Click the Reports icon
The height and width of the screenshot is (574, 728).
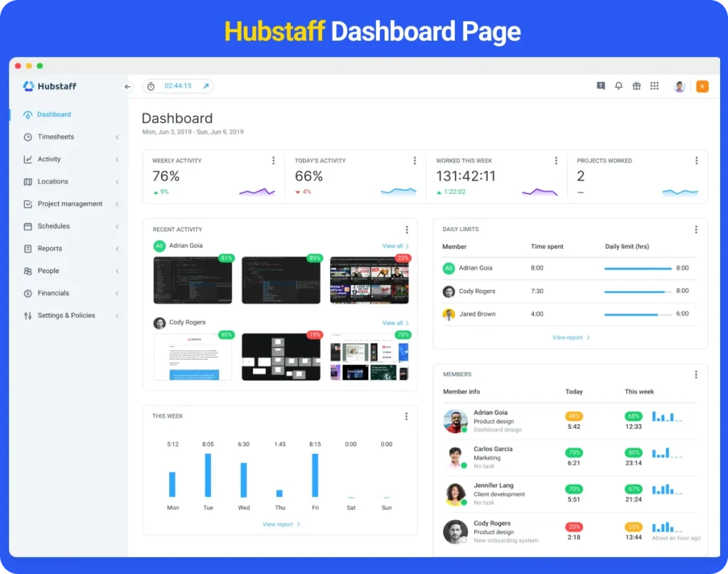(28, 248)
